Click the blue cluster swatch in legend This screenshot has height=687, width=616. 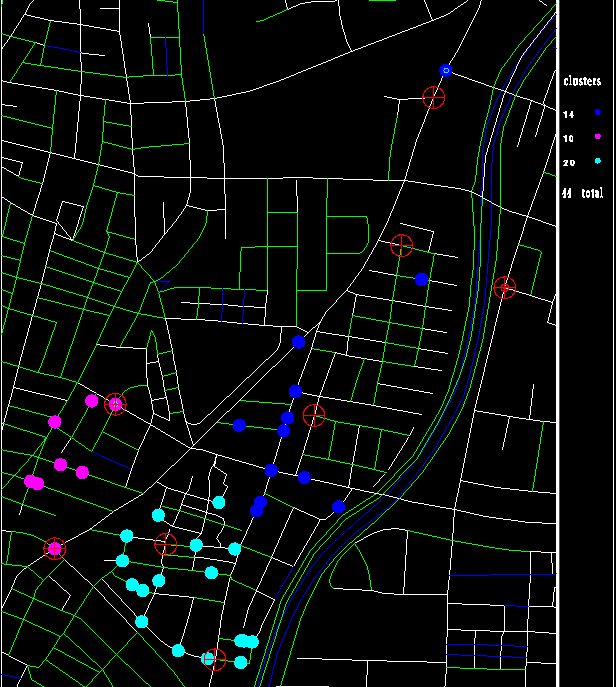pyautogui.click(x=598, y=113)
